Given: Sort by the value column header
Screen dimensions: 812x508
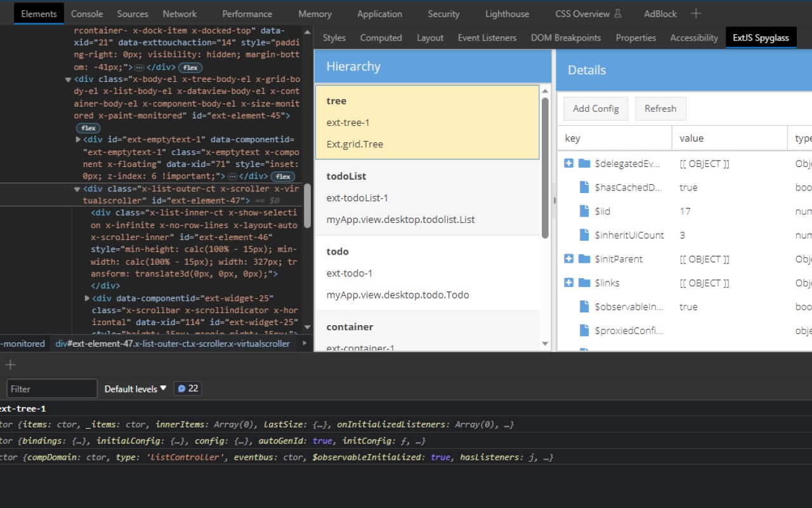Looking at the screenshot, I should click(x=730, y=138).
